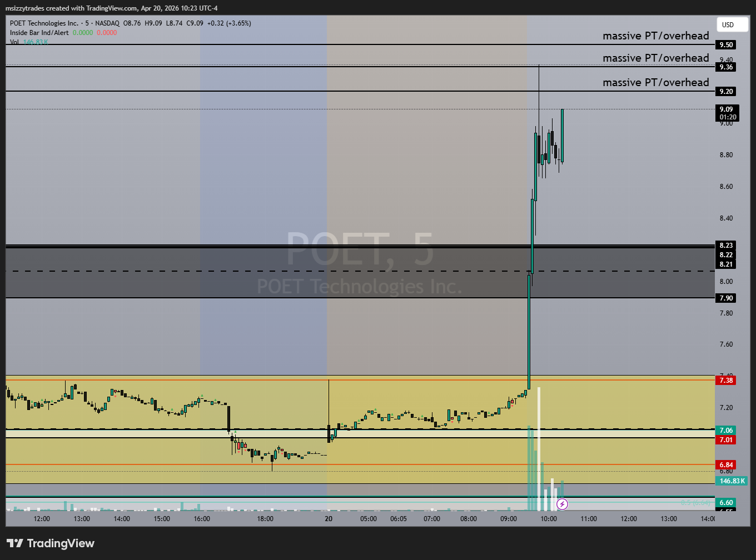Click the 7.90 price level label
The height and width of the screenshot is (560, 756).
[x=727, y=298]
